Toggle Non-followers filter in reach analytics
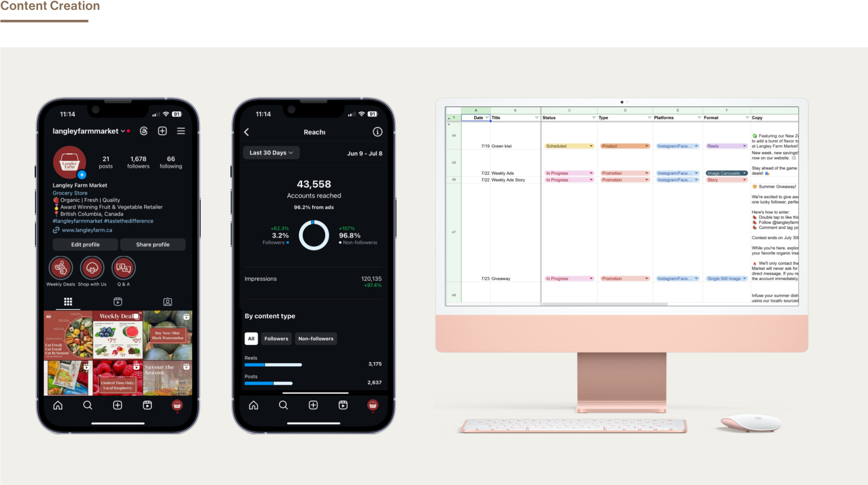This screenshot has height=485, width=868. pyautogui.click(x=315, y=338)
